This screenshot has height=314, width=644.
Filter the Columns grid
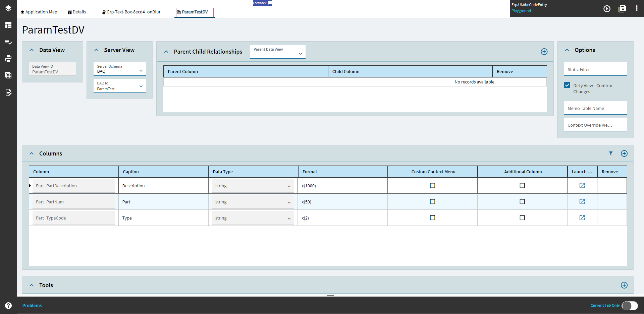point(611,153)
